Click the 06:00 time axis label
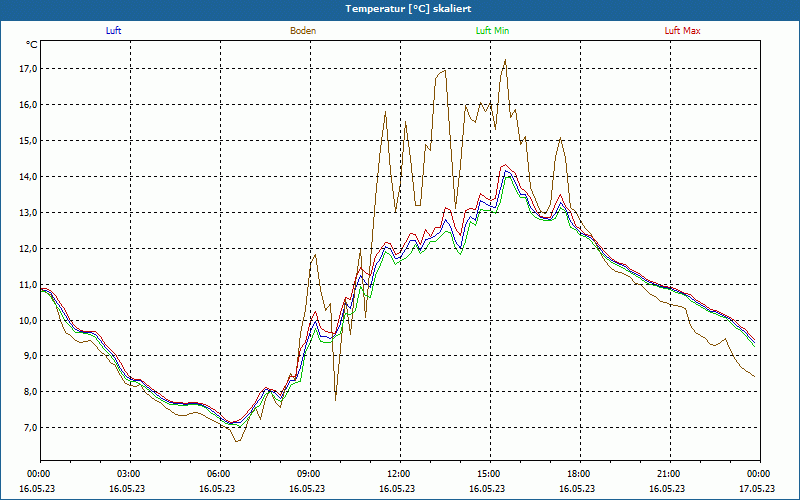 coord(220,474)
